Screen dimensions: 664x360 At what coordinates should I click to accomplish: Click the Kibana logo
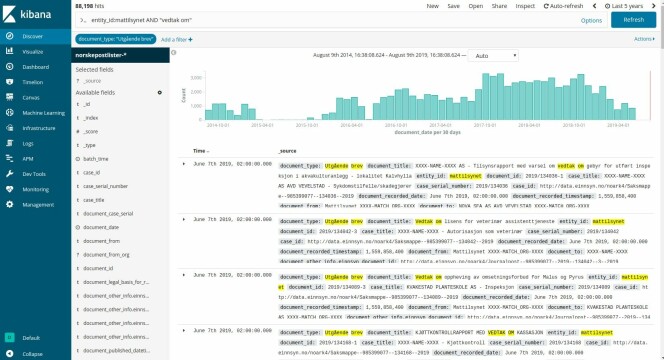pyautogui.click(x=26, y=14)
